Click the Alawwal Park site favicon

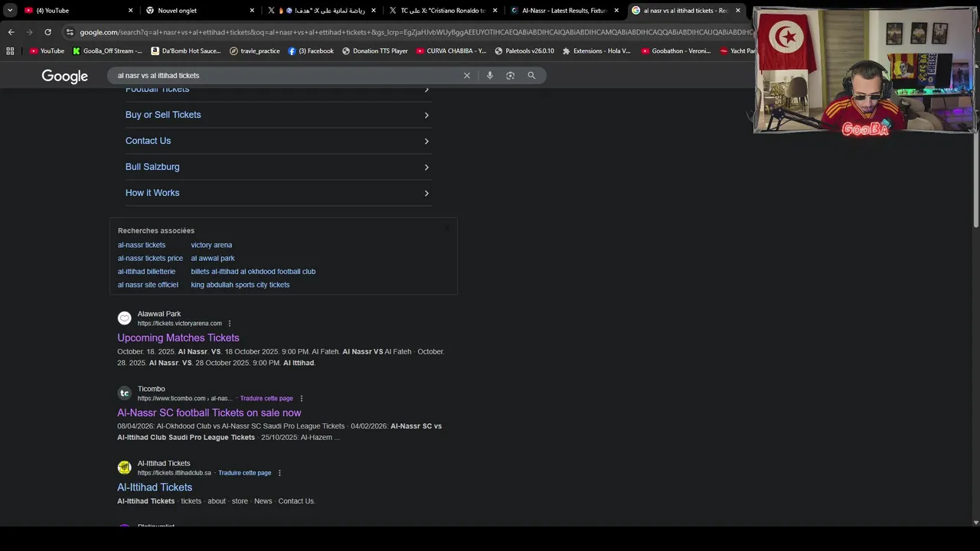(124, 318)
